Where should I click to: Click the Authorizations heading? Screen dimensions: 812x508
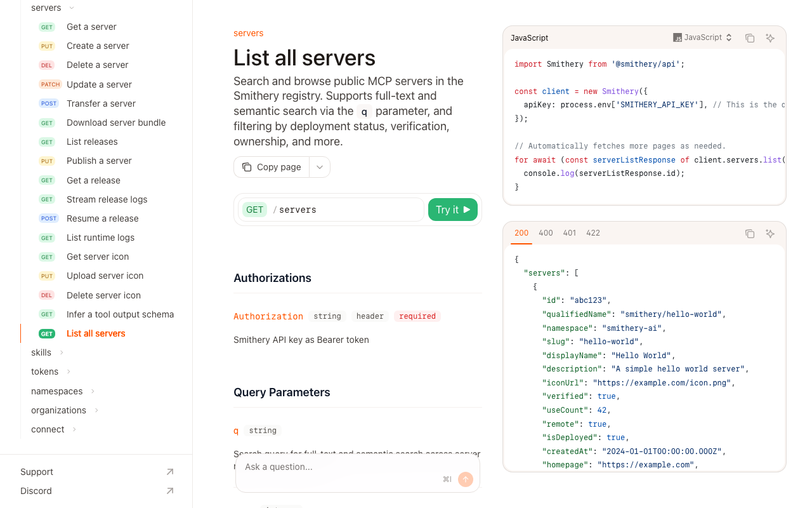(x=272, y=278)
